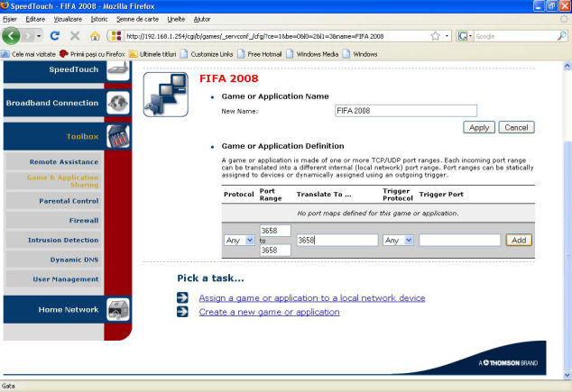
Task: Click the Stop loading X icon
Action: click(x=75, y=36)
